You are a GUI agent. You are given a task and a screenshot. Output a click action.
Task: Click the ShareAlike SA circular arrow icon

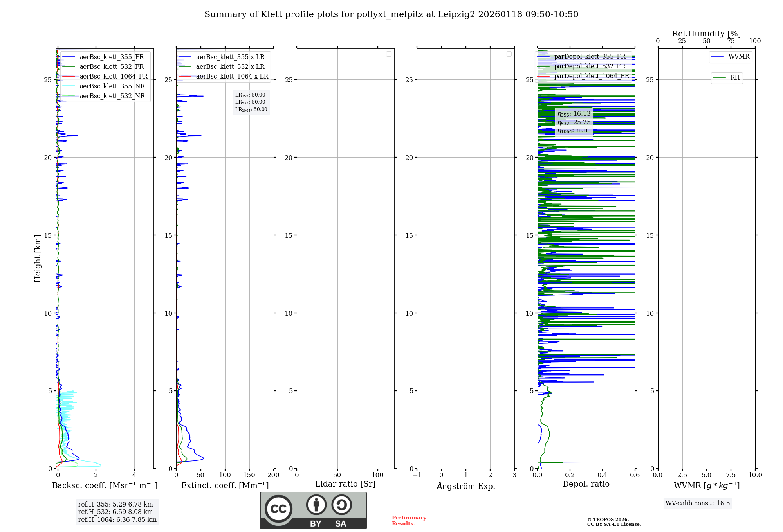[341, 505]
